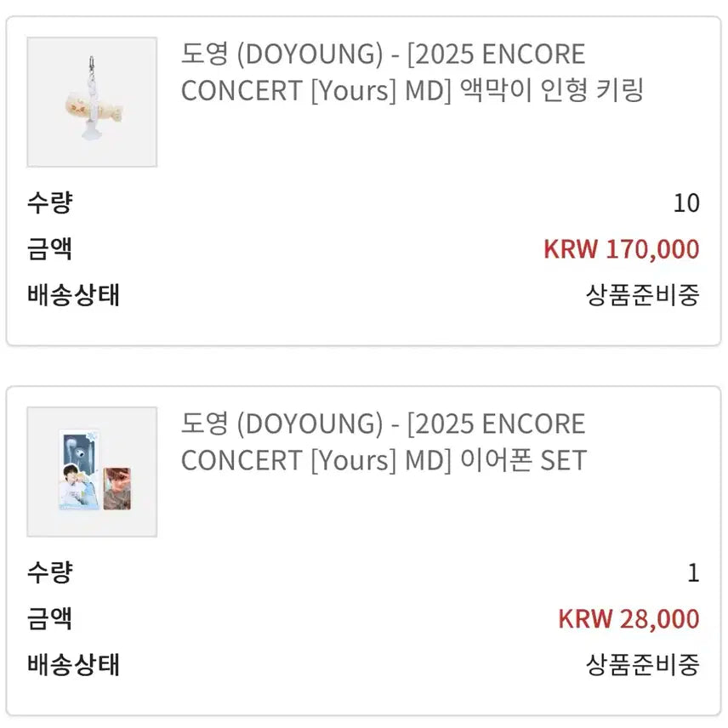This screenshot has width=728, height=728.
Task: Open the 이어폰 SET product title
Action: (x=384, y=441)
